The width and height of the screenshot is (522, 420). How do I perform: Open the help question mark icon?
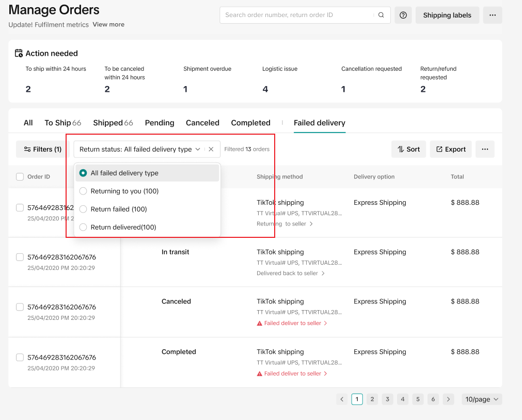(403, 15)
